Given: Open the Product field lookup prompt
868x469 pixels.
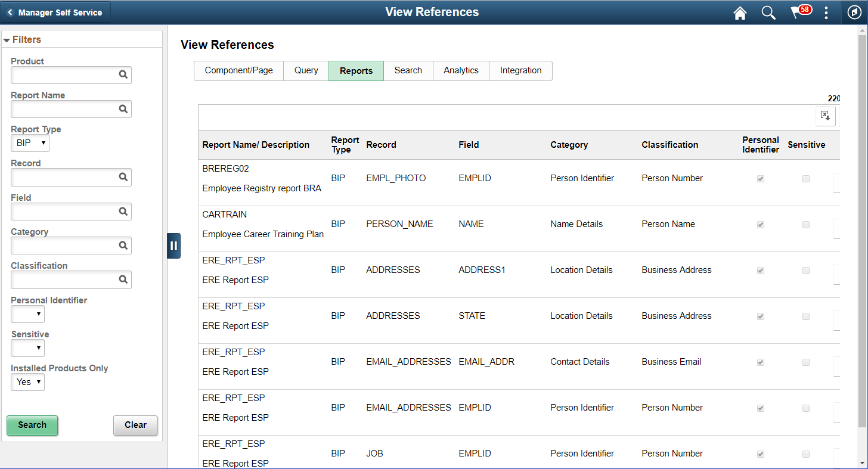Looking at the screenshot, I should point(123,74).
